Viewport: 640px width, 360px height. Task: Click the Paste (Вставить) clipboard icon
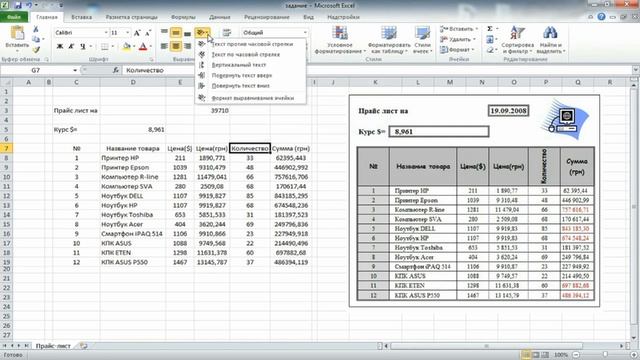[x=17, y=33]
